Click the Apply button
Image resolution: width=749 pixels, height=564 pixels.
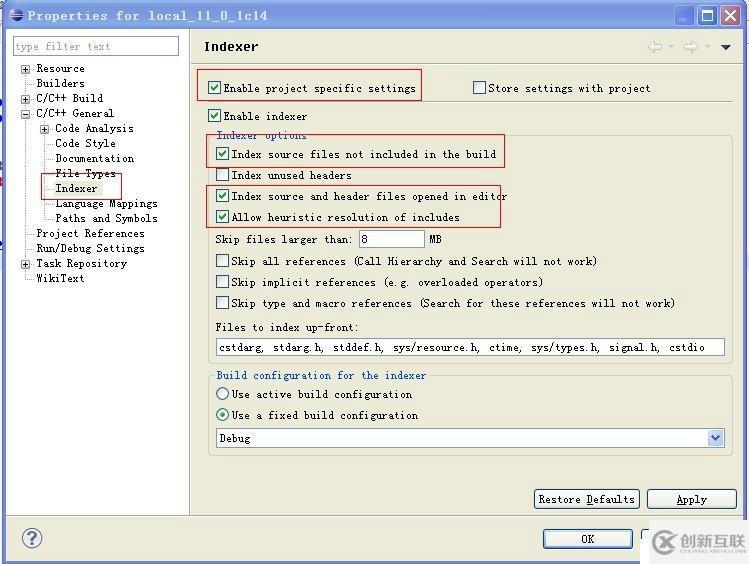[692, 499]
